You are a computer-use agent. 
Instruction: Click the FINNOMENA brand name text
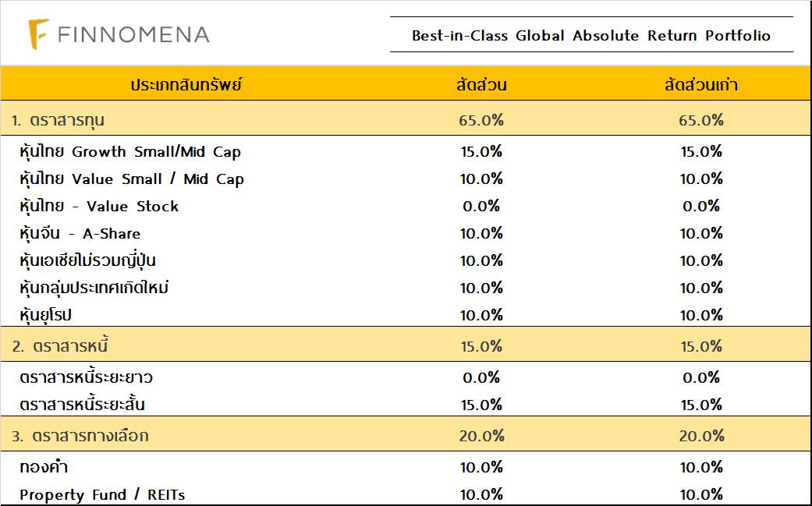[x=133, y=35]
